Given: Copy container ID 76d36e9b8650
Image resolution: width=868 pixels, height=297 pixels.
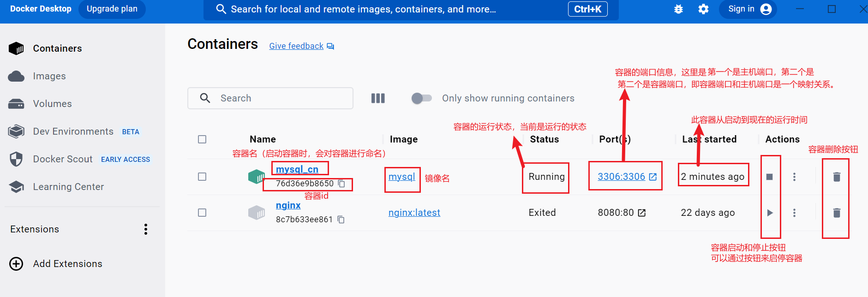Looking at the screenshot, I should click(x=342, y=184).
